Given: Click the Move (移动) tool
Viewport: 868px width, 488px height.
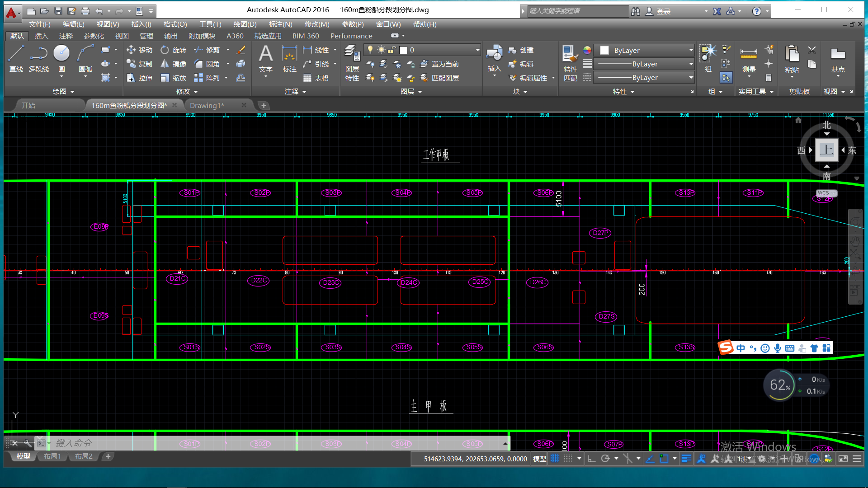Looking at the screenshot, I should [x=139, y=50].
